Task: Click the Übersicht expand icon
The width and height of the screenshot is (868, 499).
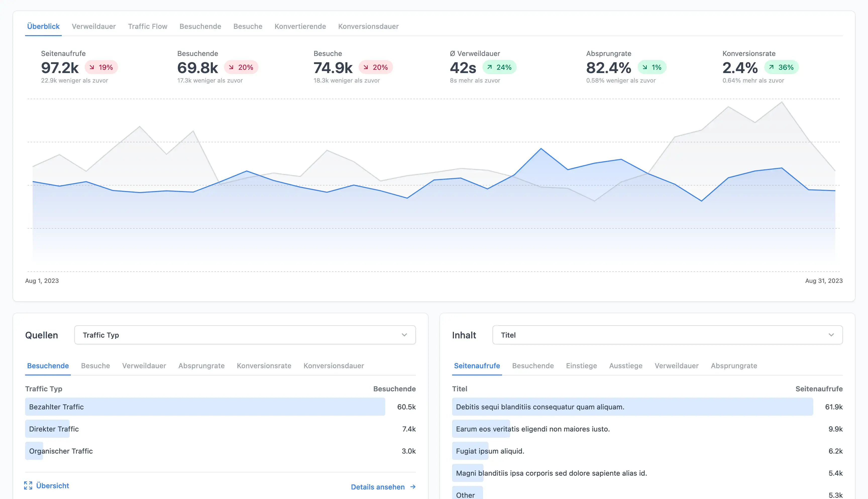Action: point(28,485)
